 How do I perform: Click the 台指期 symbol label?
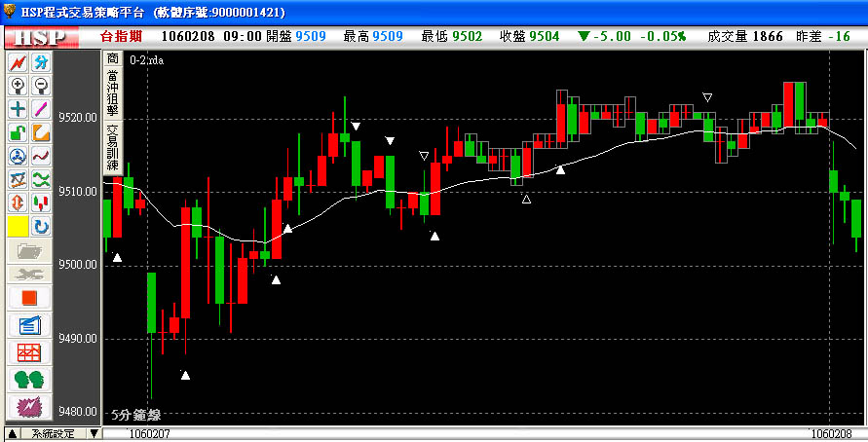click(121, 37)
